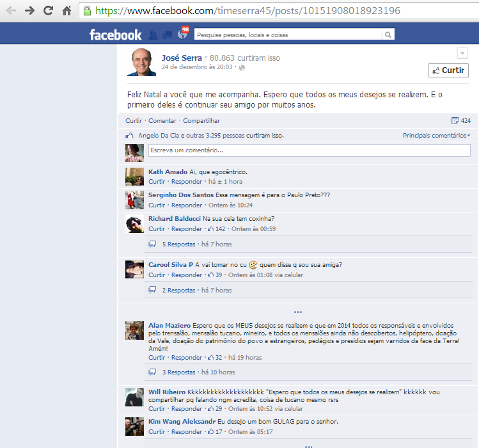This screenshot has width=479, height=448.
Task: Click the facebook logo
Action: coord(116,35)
